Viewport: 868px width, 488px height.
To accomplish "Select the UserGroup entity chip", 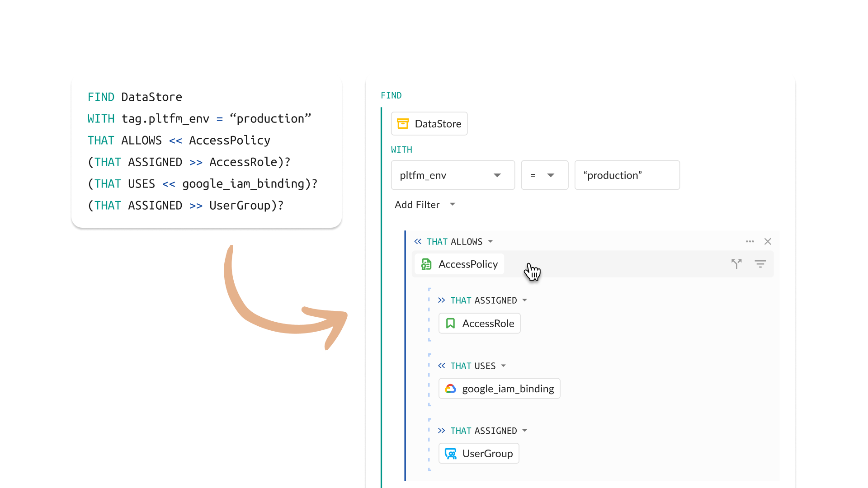I will [x=479, y=454].
